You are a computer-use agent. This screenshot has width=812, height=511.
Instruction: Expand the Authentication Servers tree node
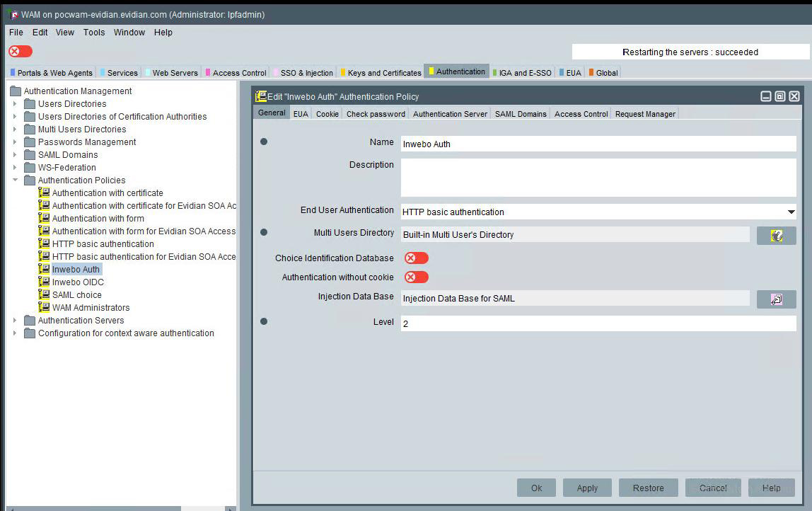click(x=15, y=321)
